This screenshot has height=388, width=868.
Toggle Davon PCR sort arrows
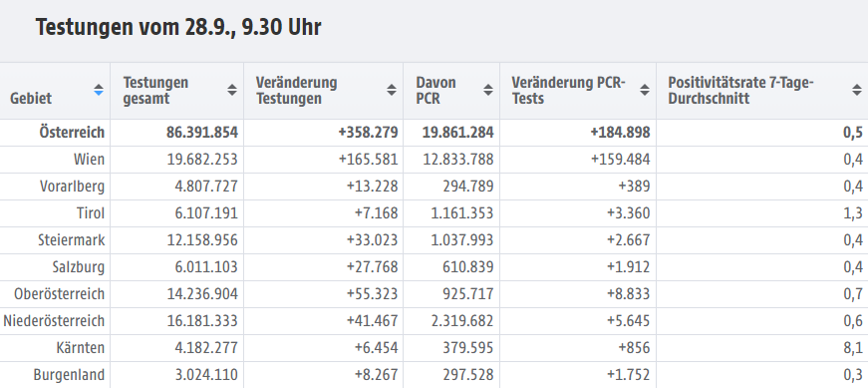[487, 90]
